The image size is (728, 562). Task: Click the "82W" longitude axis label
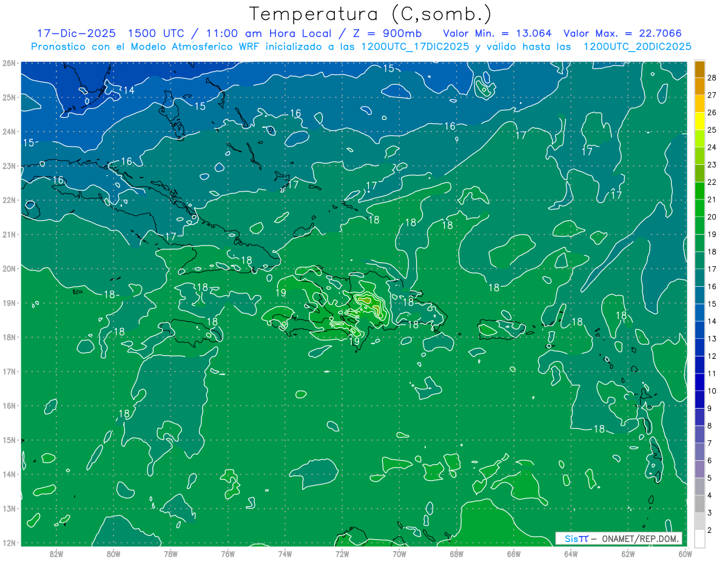point(56,554)
